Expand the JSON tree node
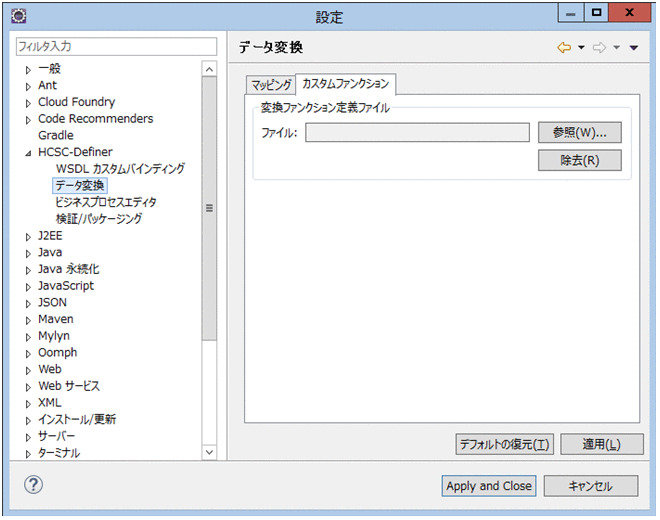660x520 pixels. 28,303
